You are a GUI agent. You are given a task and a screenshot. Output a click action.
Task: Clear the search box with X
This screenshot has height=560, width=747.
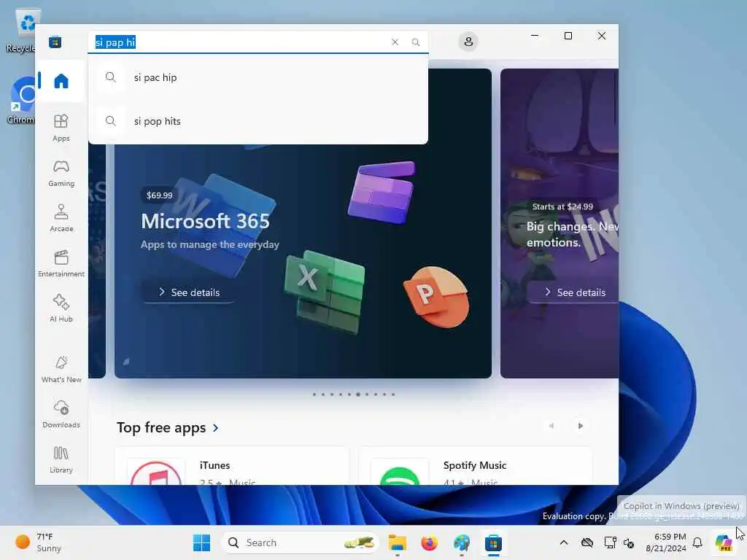coord(395,42)
